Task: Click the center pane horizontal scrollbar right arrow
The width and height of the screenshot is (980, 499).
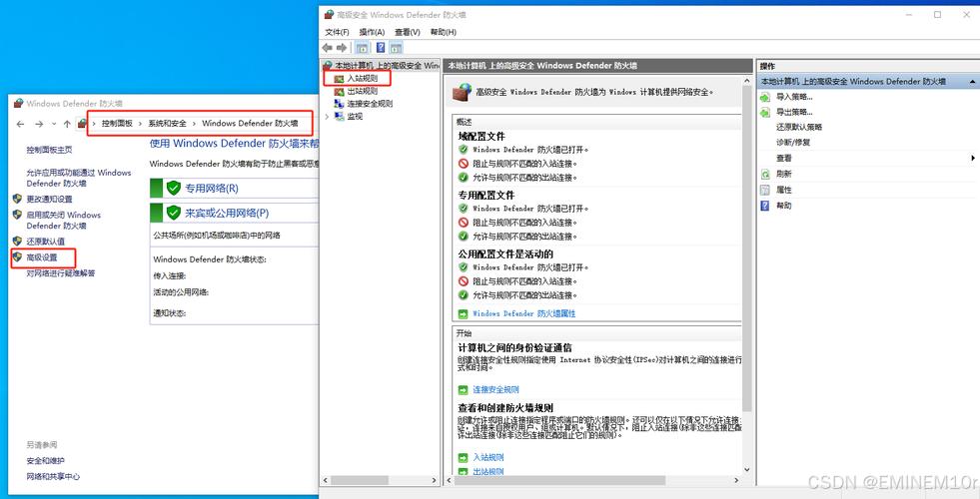Action: [737, 480]
